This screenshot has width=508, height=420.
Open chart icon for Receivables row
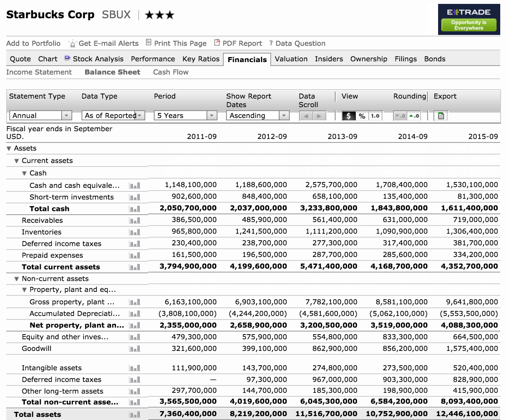(135, 220)
